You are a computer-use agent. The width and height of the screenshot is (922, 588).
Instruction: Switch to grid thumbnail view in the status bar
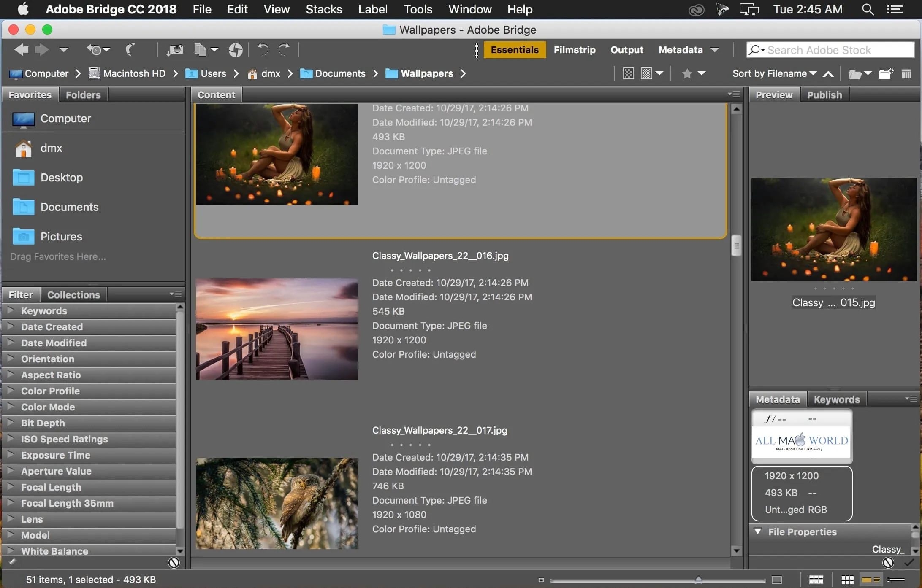[847, 580]
